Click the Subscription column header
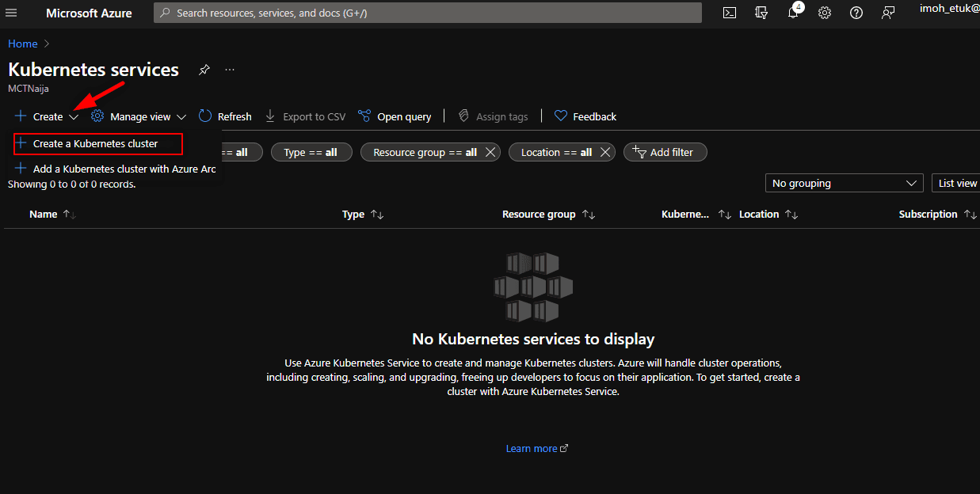The height and width of the screenshot is (494, 980). (929, 215)
